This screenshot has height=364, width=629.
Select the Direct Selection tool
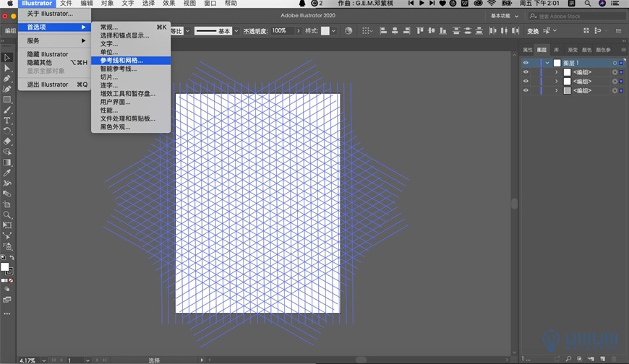click(7, 68)
